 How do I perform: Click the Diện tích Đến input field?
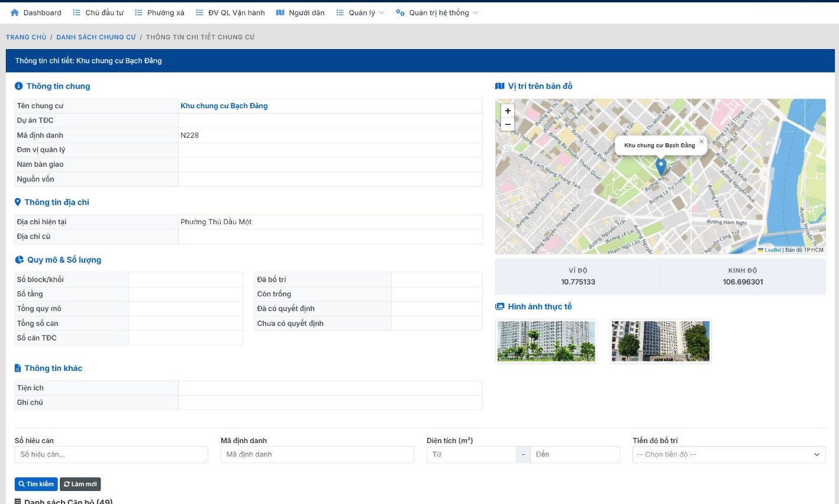click(x=575, y=454)
